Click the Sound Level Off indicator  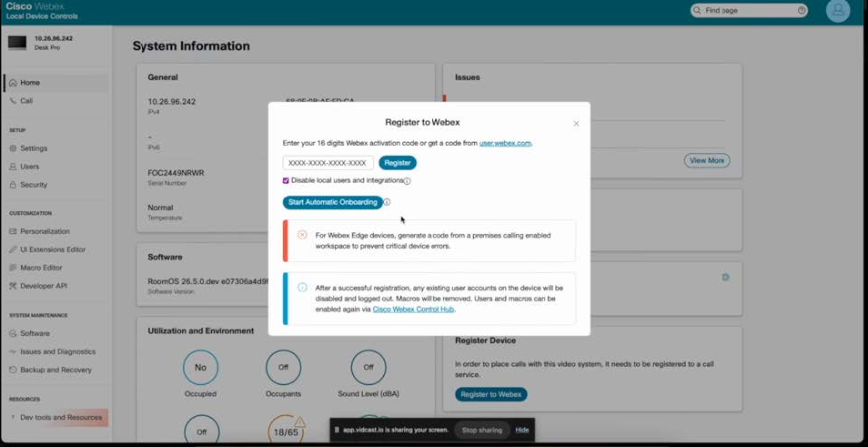click(368, 367)
